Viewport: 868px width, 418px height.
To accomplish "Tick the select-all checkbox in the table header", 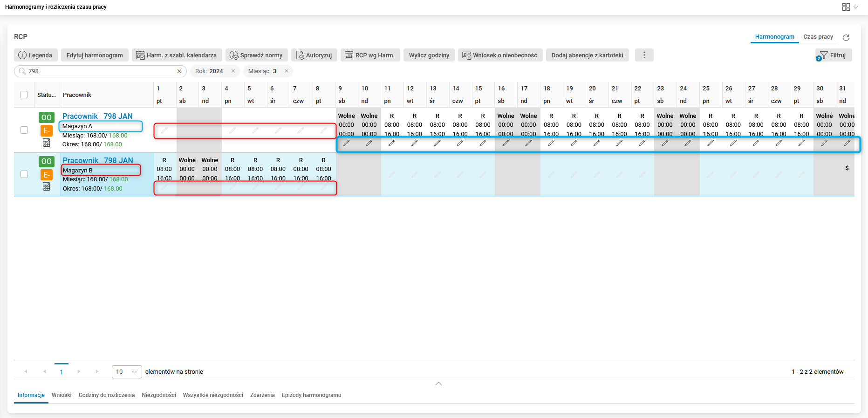I will point(24,95).
